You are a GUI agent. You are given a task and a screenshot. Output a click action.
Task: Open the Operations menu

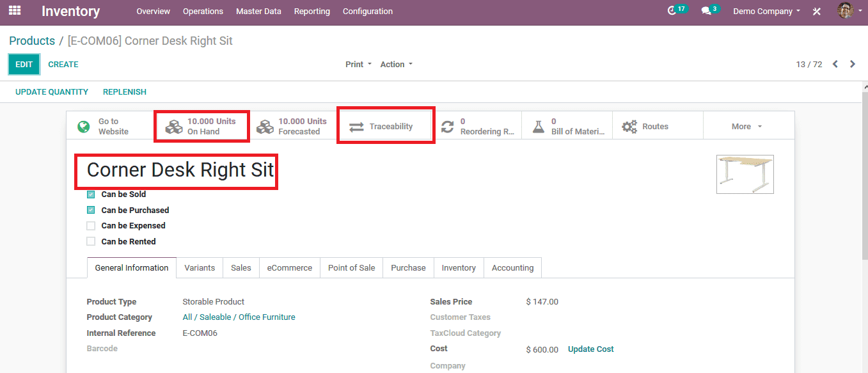point(203,12)
